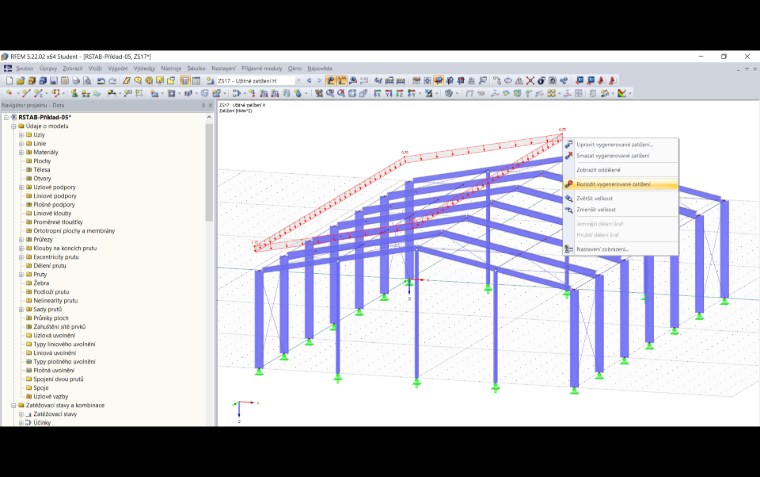760x477 pixels.
Task: Choose Smazat vygenerované zatížení in context menu
Action: click(620, 156)
